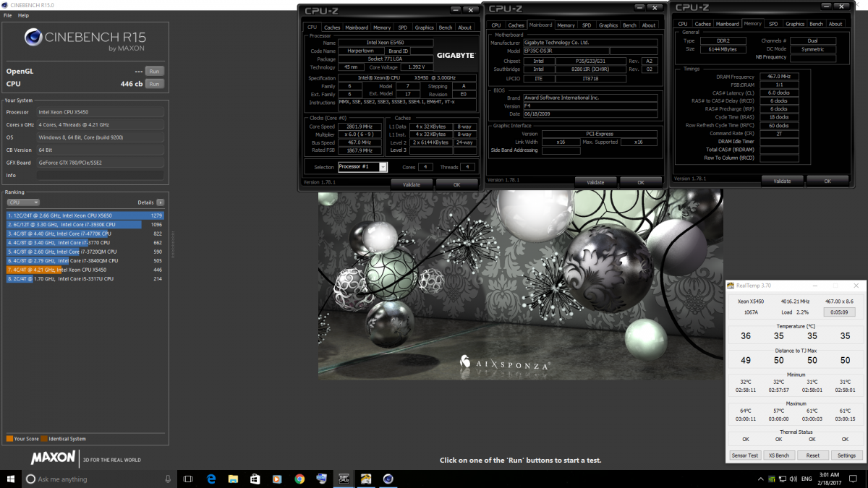Open the Processor #1 selection dropdown

pyautogui.click(x=362, y=167)
